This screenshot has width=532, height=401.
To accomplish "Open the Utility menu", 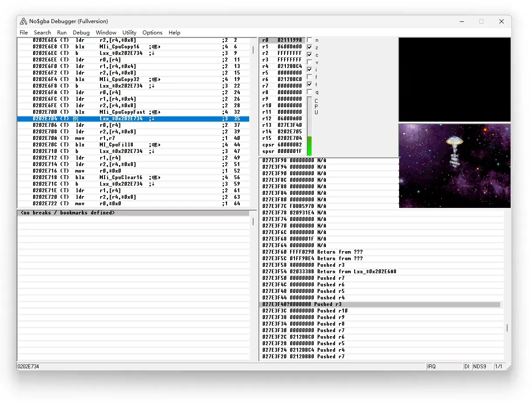I will click(129, 33).
